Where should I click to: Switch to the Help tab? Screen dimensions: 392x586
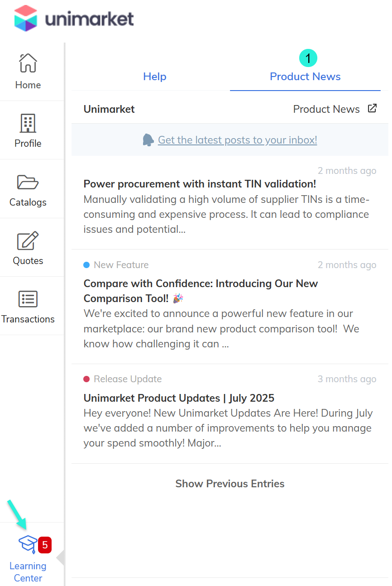pyautogui.click(x=155, y=77)
